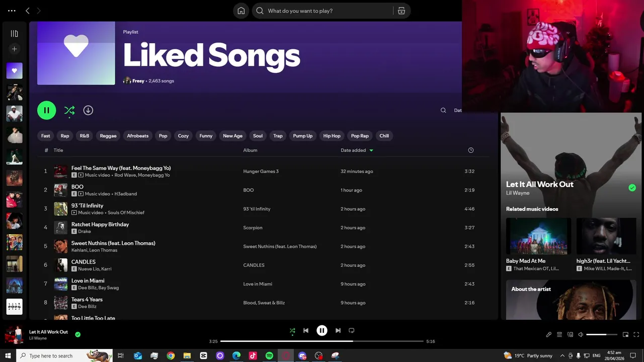Go to Spotify Home
Image resolution: width=644 pixels, height=362 pixels.
coord(241,11)
